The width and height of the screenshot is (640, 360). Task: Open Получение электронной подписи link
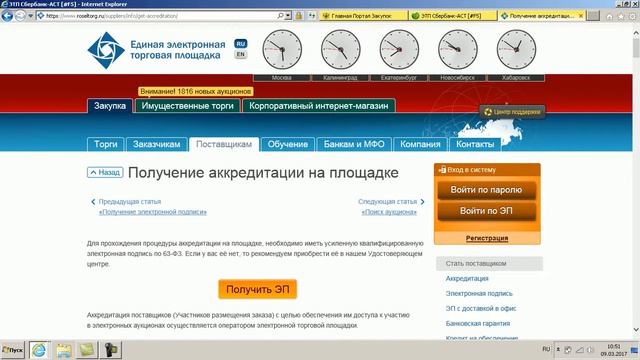[x=153, y=212]
